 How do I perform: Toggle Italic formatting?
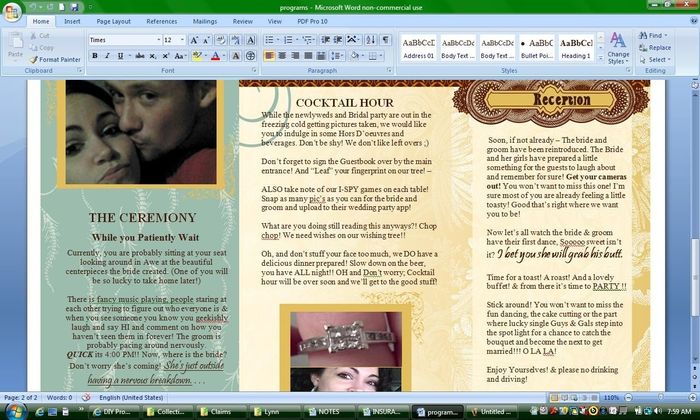(x=108, y=56)
